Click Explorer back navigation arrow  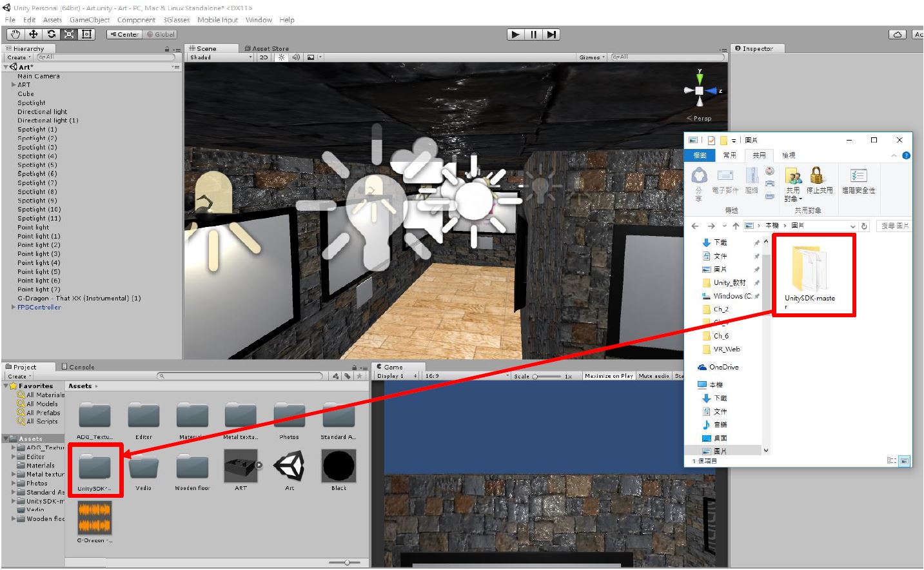(695, 226)
